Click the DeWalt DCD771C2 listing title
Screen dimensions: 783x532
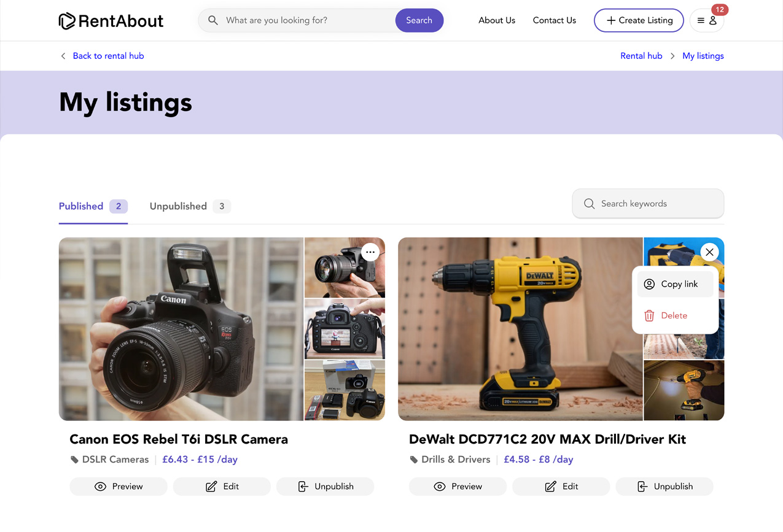click(x=547, y=439)
